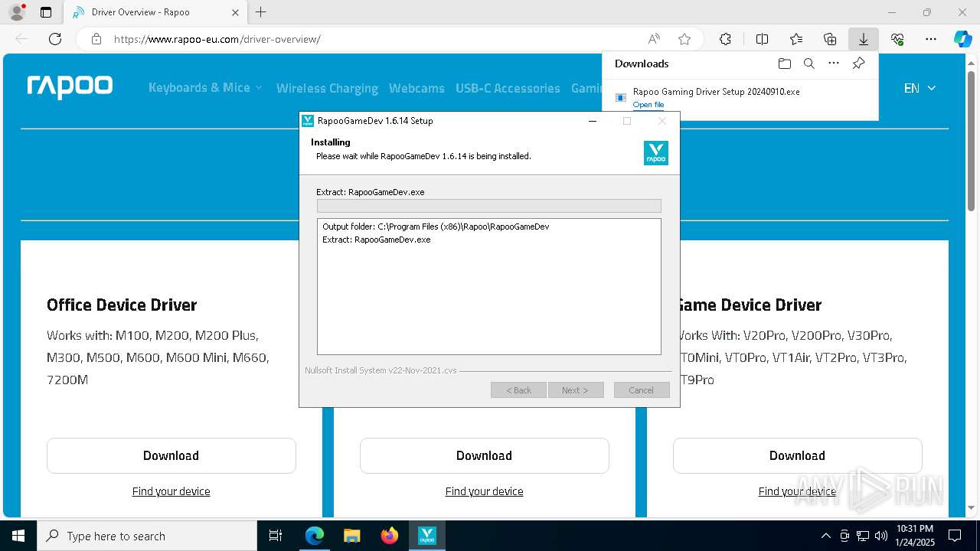Click the middle card Download button
Image resolution: width=980 pixels, height=551 pixels.
485,455
